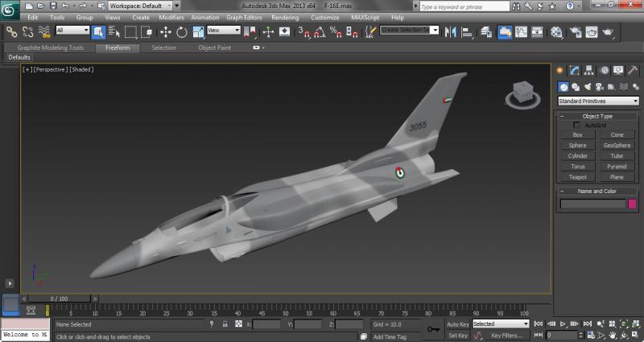Enable the AutoGrid checkbox

[576, 126]
